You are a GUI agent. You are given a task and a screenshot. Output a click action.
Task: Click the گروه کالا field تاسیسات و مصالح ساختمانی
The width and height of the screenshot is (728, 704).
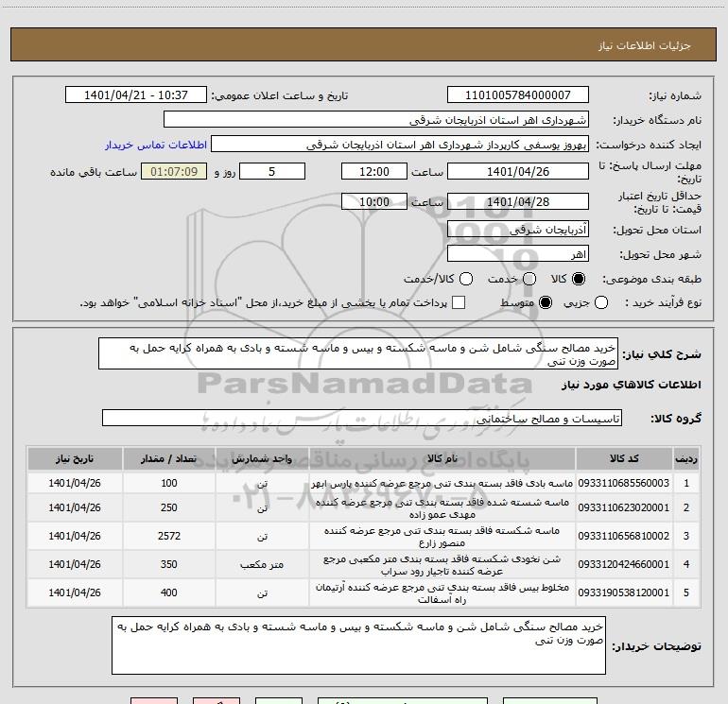pos(362,418)
